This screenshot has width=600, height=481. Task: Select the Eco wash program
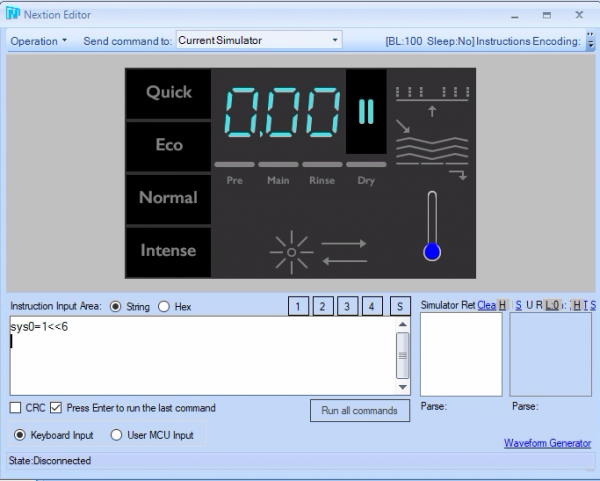[168, 146]
